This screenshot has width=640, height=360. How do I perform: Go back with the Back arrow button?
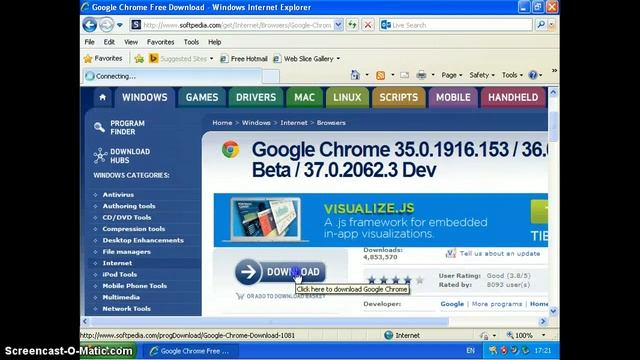coord(89,25)
